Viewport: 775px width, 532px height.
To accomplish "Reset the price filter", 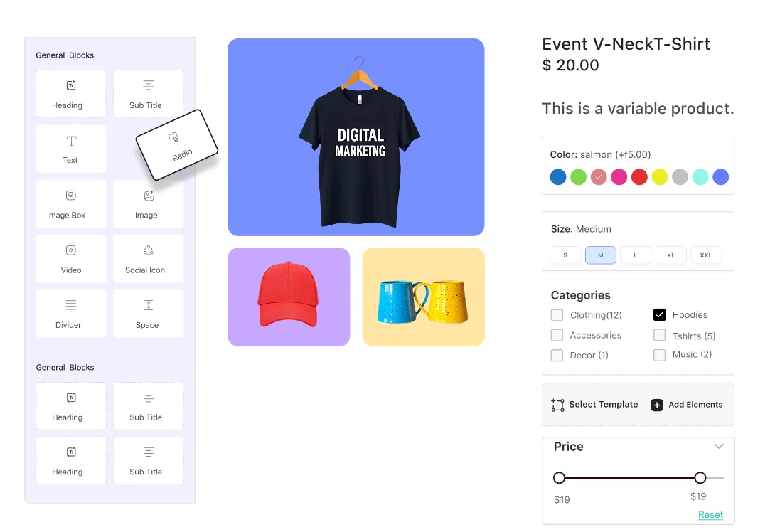I will pyautogui.click(x=710, y=515).
